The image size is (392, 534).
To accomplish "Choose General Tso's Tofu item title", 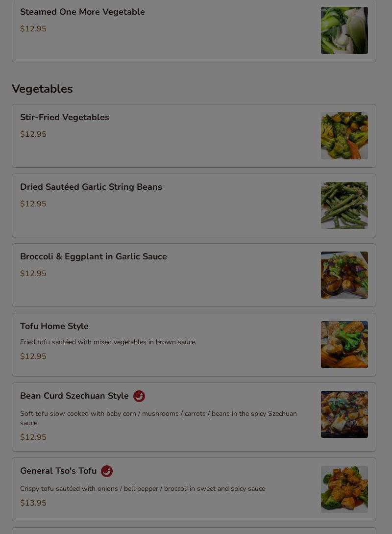I will [x=58, y=471].
